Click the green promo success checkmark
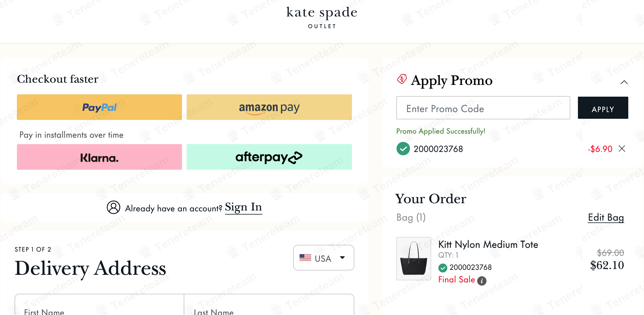The image size is (644, 315). tap(403, 149)
